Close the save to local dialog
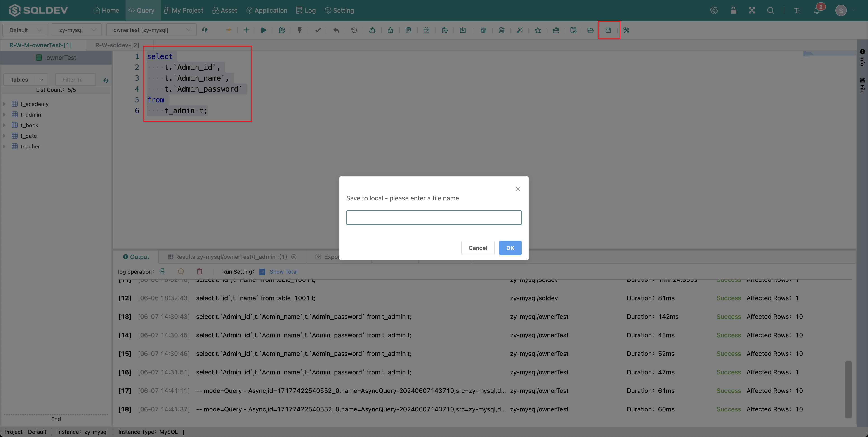 tap(518, 189)
